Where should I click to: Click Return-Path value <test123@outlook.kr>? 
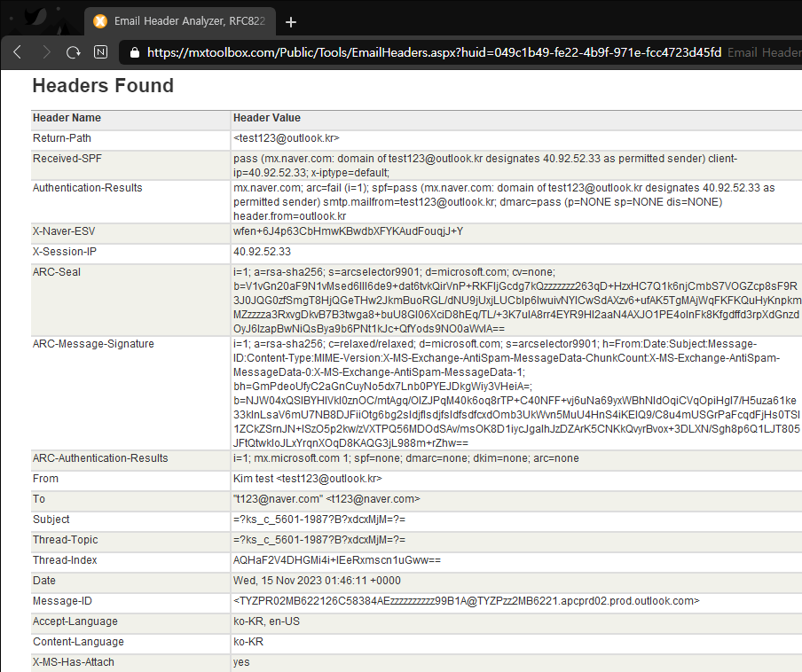(287, 138)
